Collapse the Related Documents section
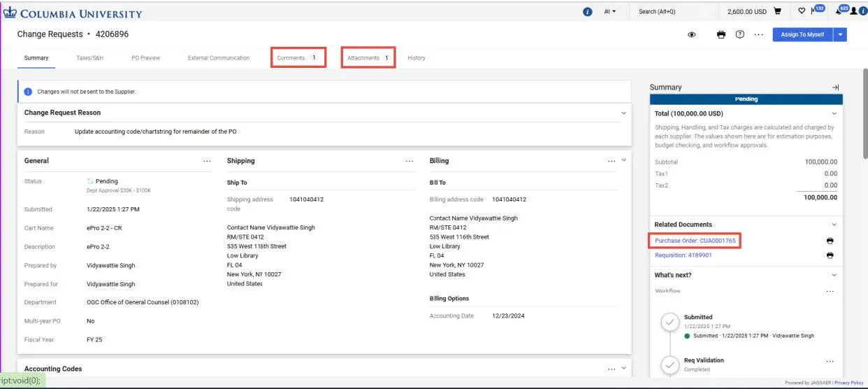This screenshot has height=389, width=868. click(x=834, y=225)
